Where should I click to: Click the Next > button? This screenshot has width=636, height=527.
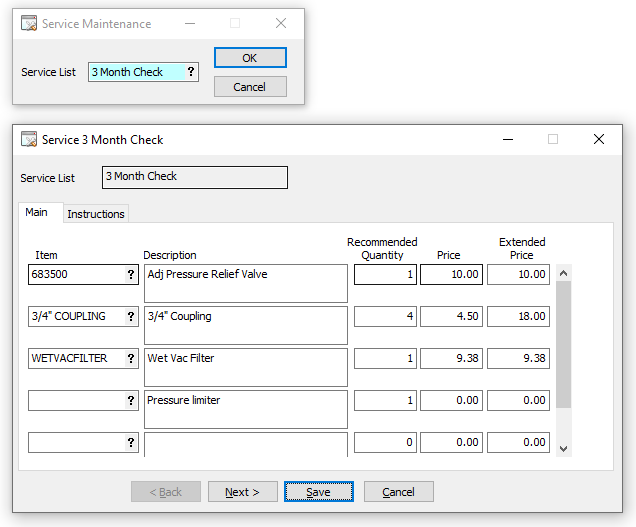242,492
